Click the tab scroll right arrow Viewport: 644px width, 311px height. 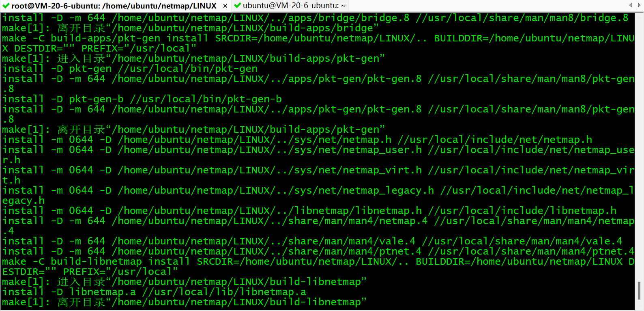click(639, 5)
